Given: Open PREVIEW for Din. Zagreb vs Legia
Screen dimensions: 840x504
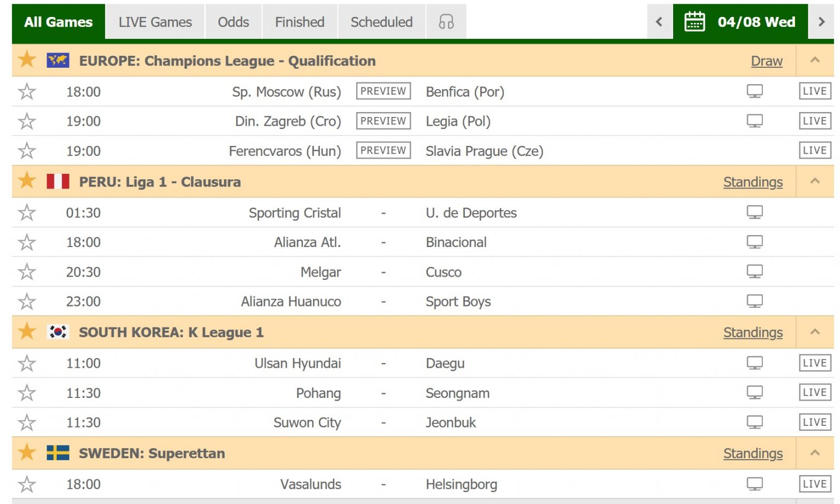Looking at the screenshot, I should (383, 121).
